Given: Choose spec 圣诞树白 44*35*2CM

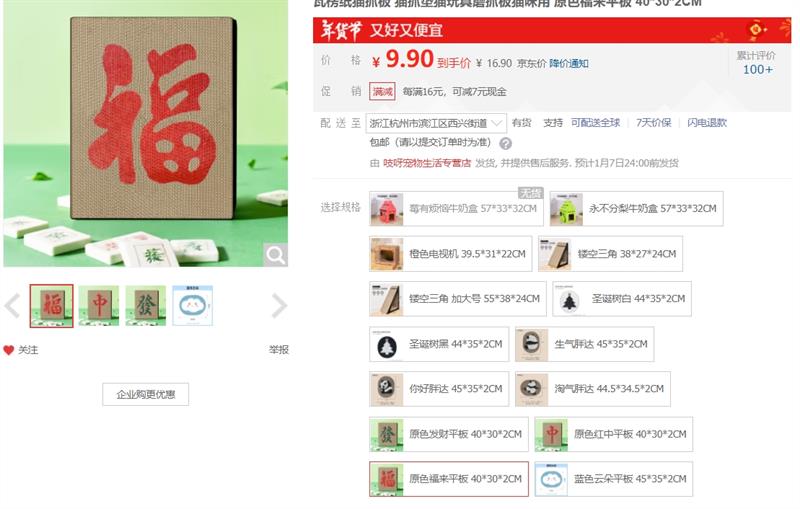Looking at the screenshot, I should pyautogui.click(x=622, y=299).
